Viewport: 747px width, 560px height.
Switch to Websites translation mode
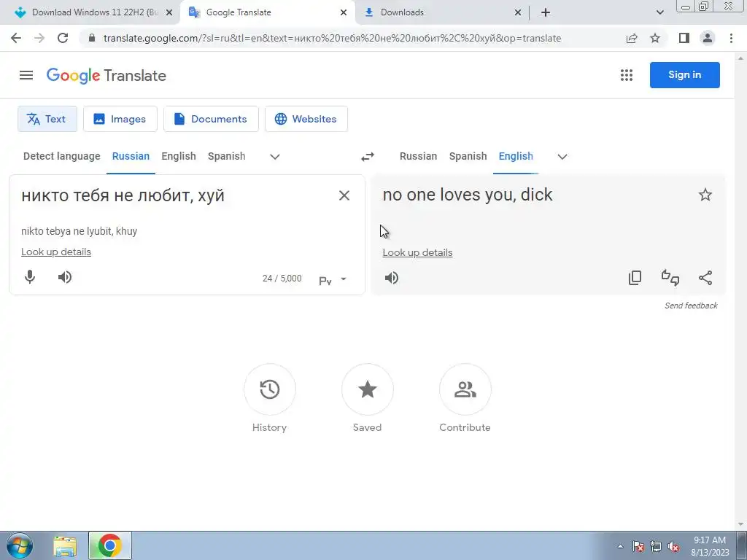click(306, 119)
